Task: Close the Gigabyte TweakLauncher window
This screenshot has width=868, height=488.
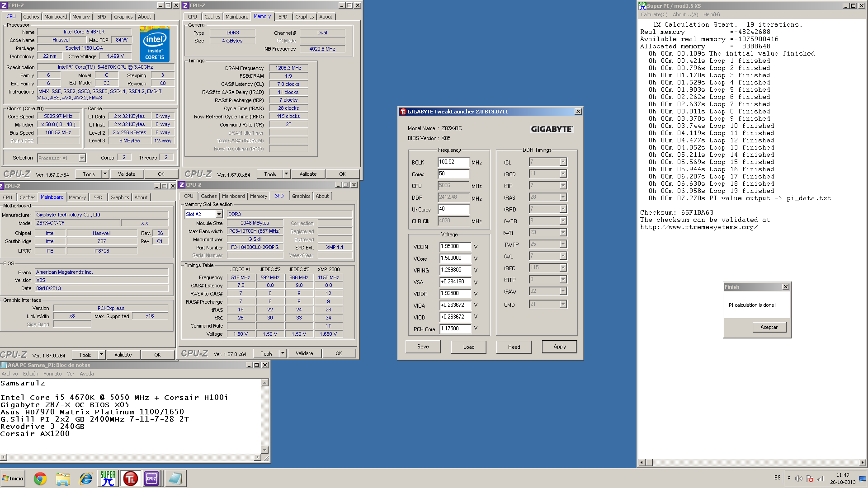Action: point(578,112)
